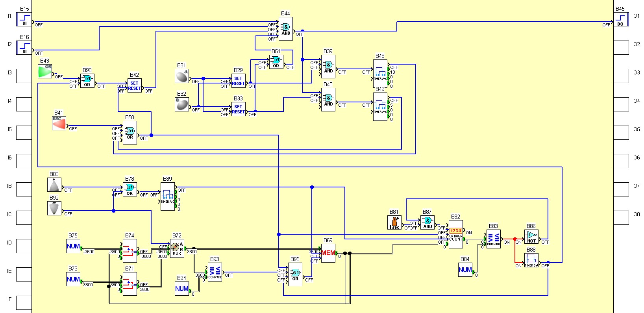The image size is (644, 313).
Task: Select the green OK button block B43
Action: [x=45, y=71]
